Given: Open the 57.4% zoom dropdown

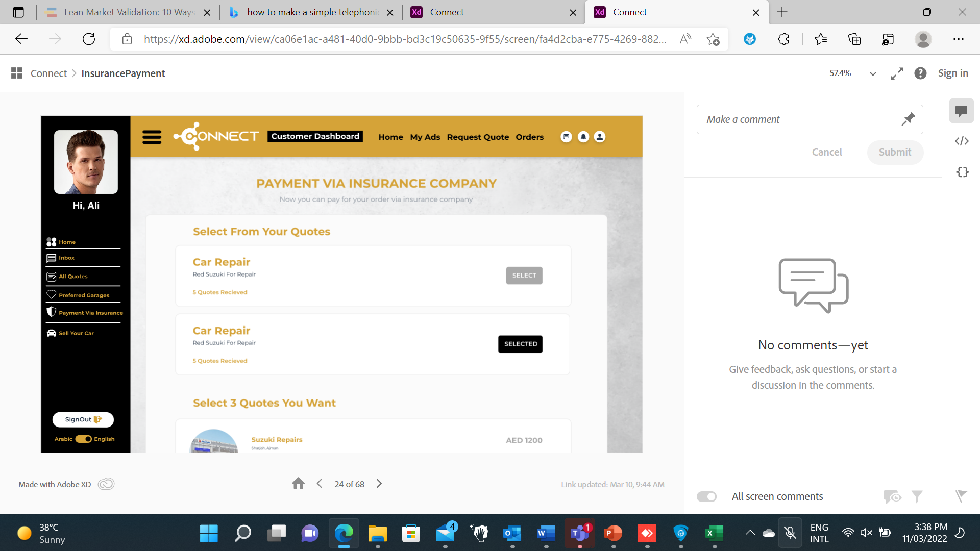Looking at the screenshot, I should pos(852,73).
